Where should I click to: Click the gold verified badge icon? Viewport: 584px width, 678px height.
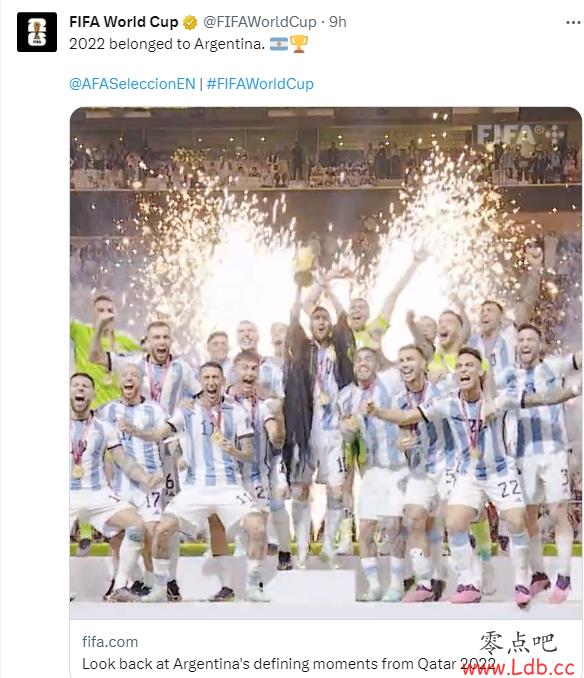point(190,22)
